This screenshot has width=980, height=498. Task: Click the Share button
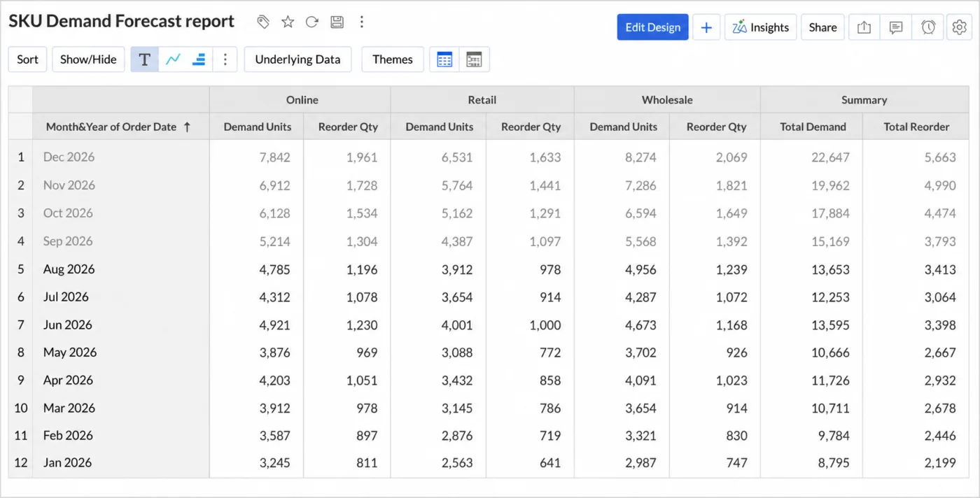click(822, 27)
